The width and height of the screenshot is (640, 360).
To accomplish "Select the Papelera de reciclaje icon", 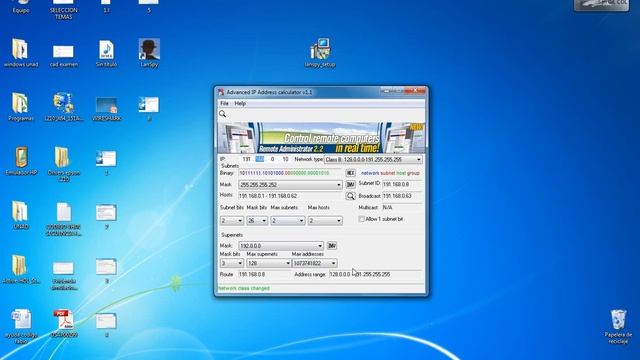I will click(618, 327).
